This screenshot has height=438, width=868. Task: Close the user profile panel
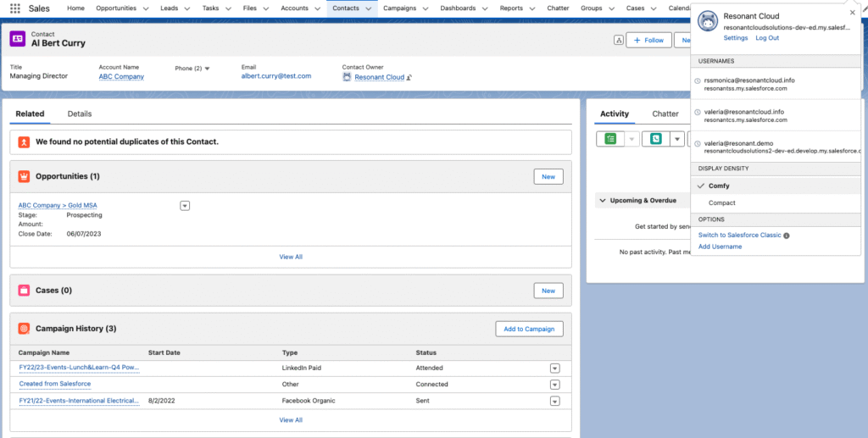click(853, 13)
